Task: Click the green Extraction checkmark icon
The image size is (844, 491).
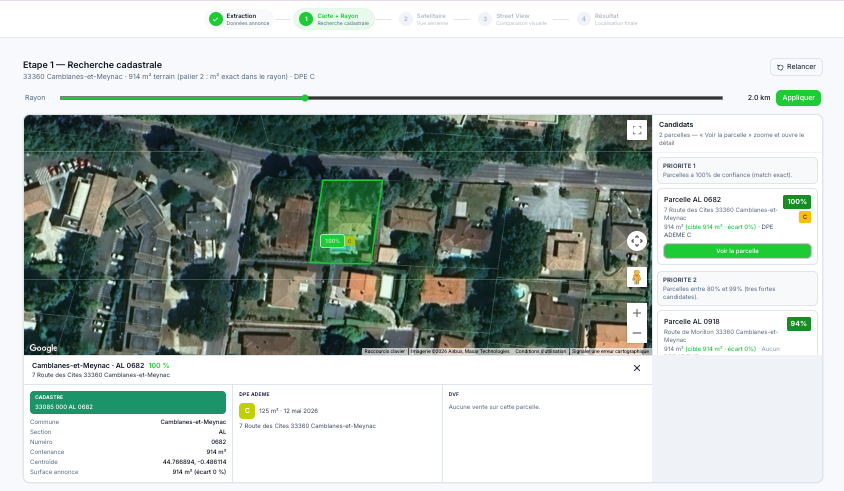Action: [x=216, y=19]
